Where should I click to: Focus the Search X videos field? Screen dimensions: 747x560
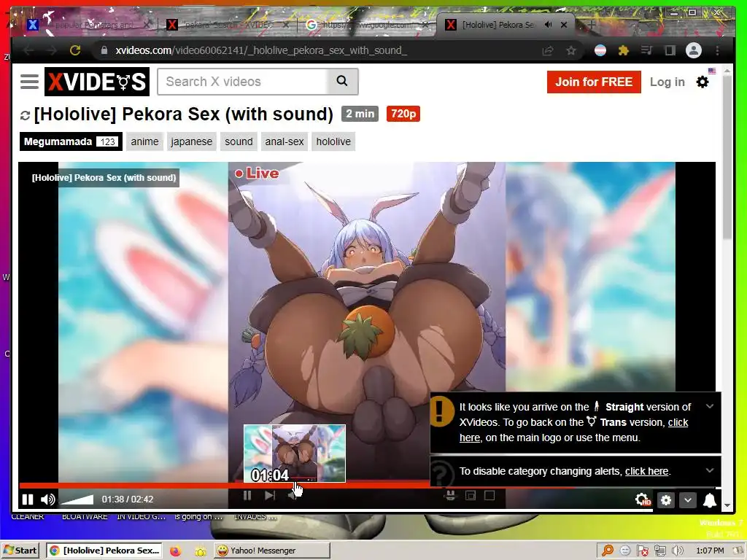tap(242, 82)
